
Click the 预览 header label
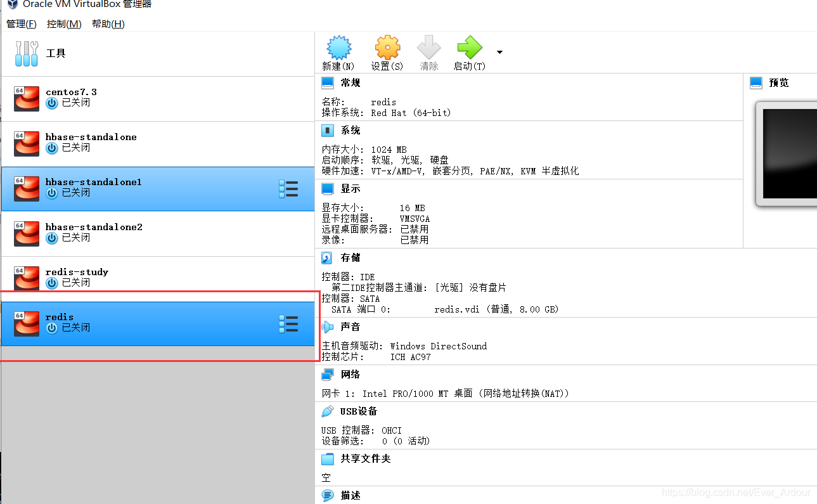779,83
